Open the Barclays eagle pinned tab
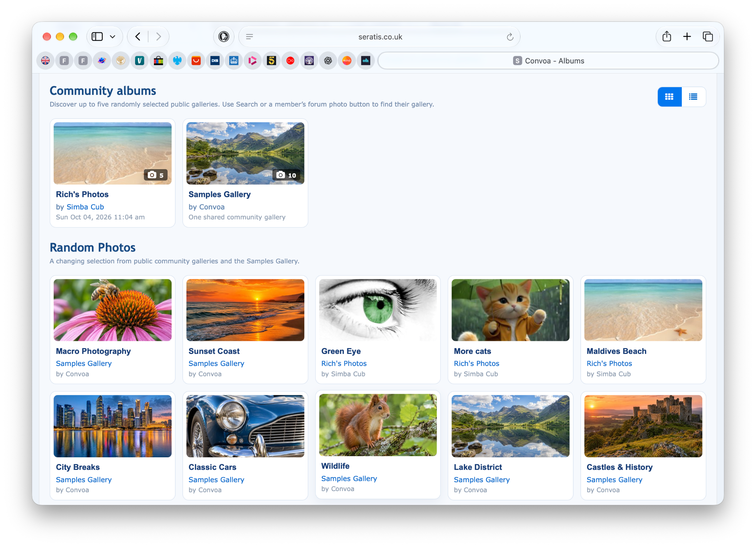 point(177,61)
